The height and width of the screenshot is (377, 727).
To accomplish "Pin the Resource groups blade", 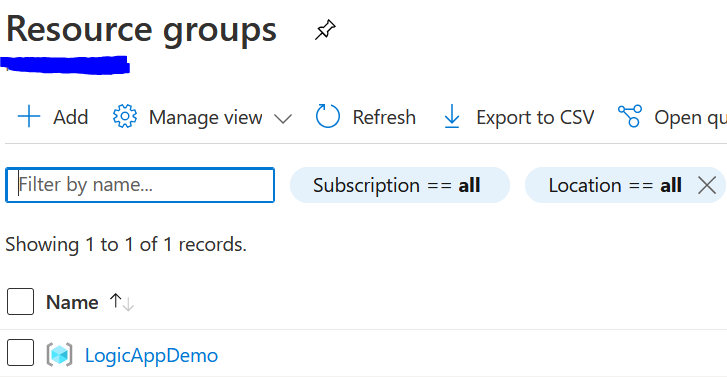I will [x=325, y=30].
